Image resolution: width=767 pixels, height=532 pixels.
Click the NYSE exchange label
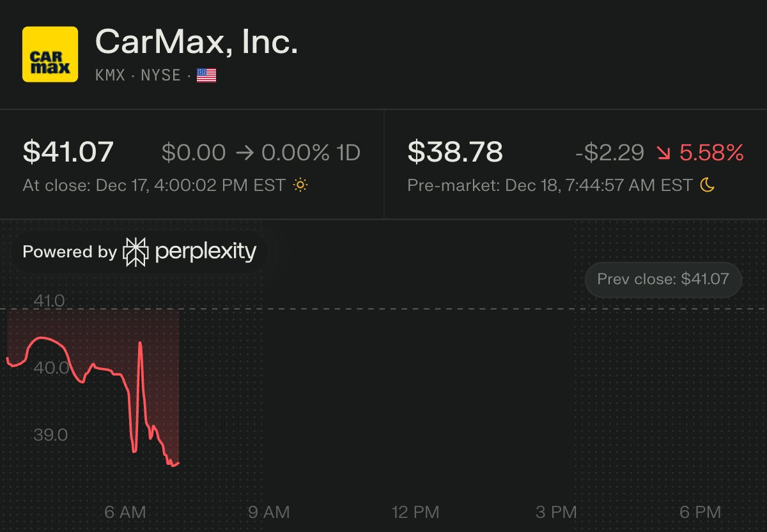160,75
